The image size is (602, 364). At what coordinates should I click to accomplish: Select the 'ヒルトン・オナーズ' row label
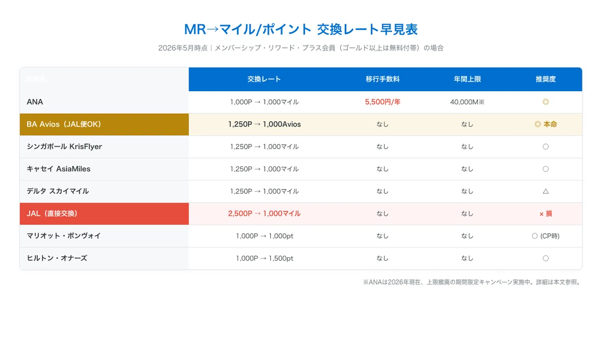click(57, 258)
